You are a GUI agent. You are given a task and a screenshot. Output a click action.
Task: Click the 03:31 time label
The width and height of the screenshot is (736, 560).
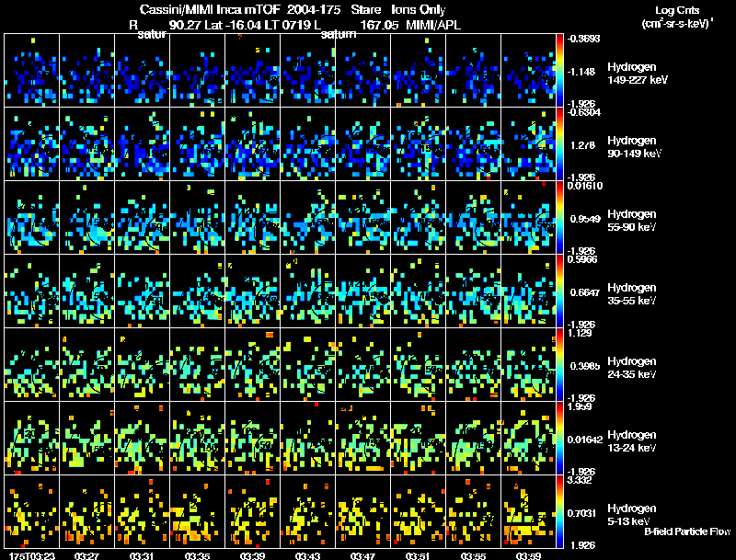pyautogui.click(x=142, y=555)
